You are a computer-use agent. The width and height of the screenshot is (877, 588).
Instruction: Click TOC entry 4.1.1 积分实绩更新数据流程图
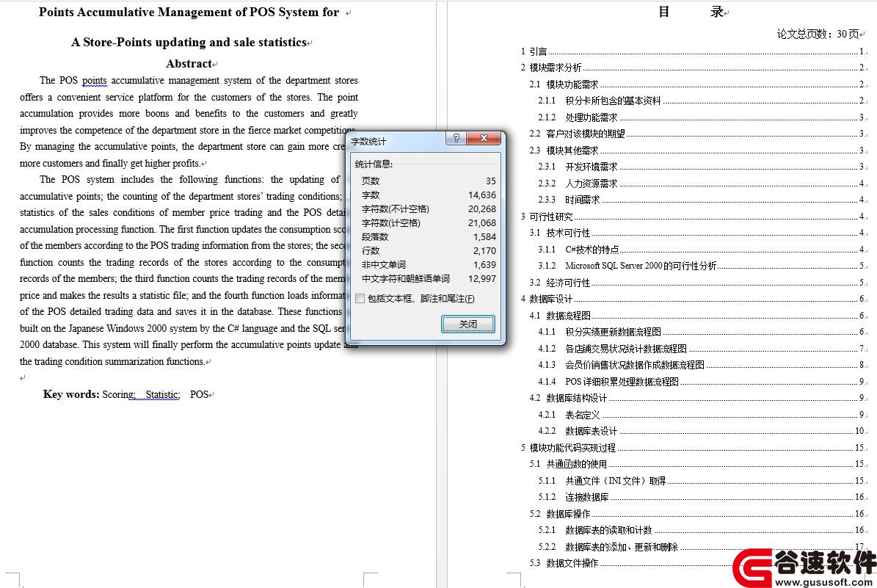point(702,332)
